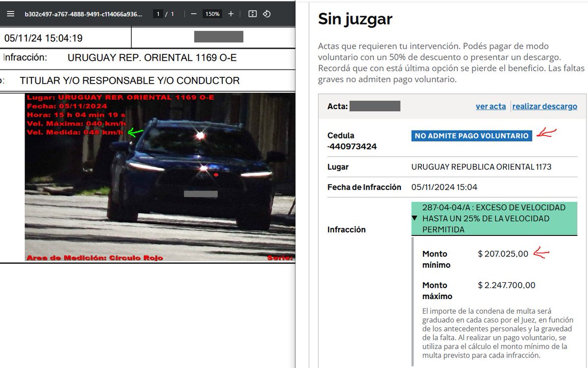588x368 pixels.
Task: Rotate the PDF document counterclockwise
Action: [267, 14]
